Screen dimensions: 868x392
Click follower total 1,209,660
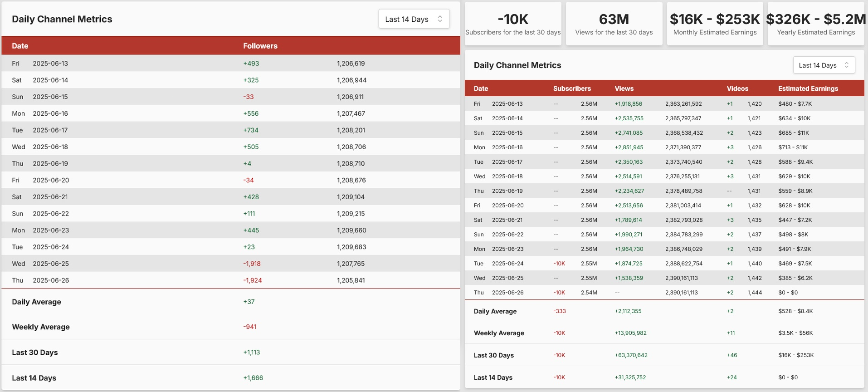(351, 230)
